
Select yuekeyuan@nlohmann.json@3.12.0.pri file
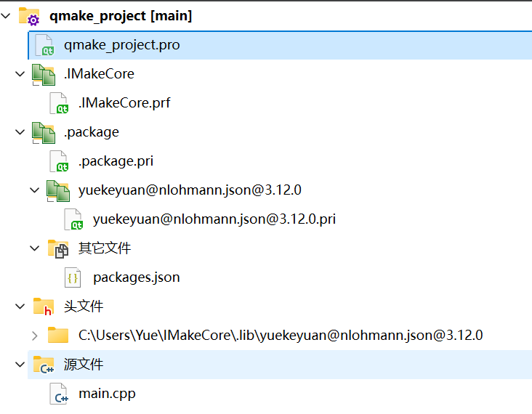pyautogui.click(x=214, y=219)
